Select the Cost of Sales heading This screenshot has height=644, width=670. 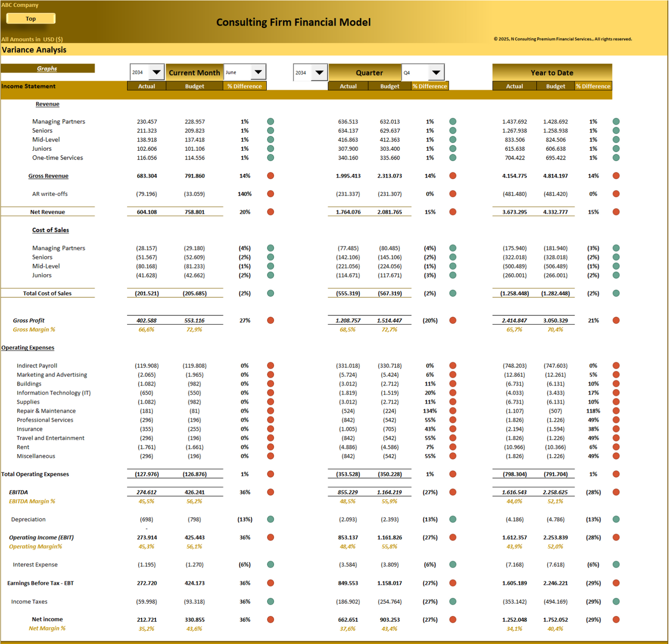(51, 230)
